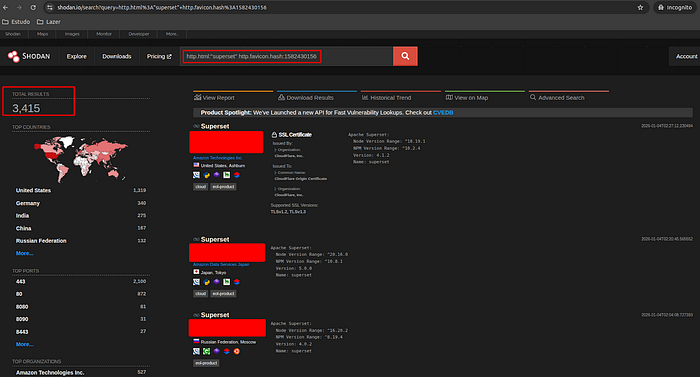Image resolution: width=700 pixels, height=377 pixels.
Task: Click the United States flag in the Ashburn result
Action: (x=196, y=165)
